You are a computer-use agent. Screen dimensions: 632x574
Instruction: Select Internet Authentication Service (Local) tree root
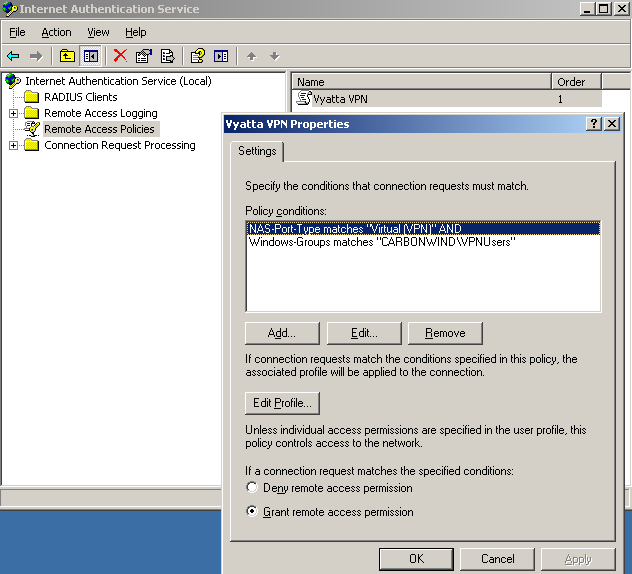click(x=118, y=81)
